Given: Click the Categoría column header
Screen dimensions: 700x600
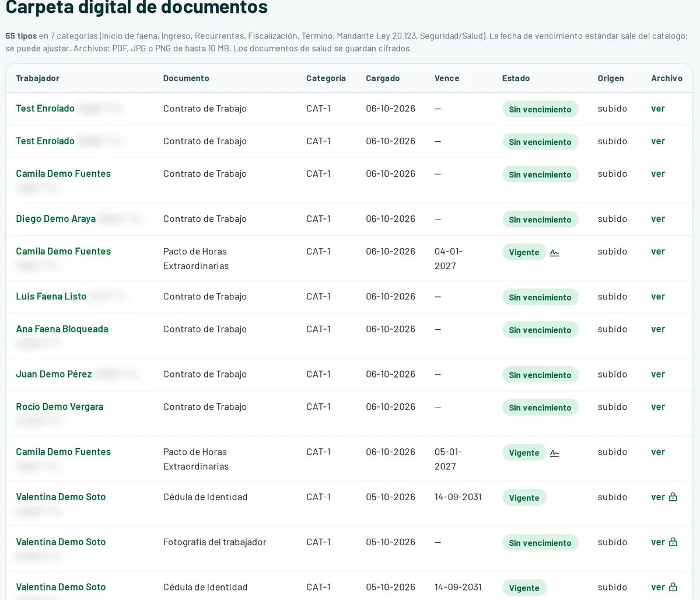Looking at the screenshot, I should pos(326,78).
